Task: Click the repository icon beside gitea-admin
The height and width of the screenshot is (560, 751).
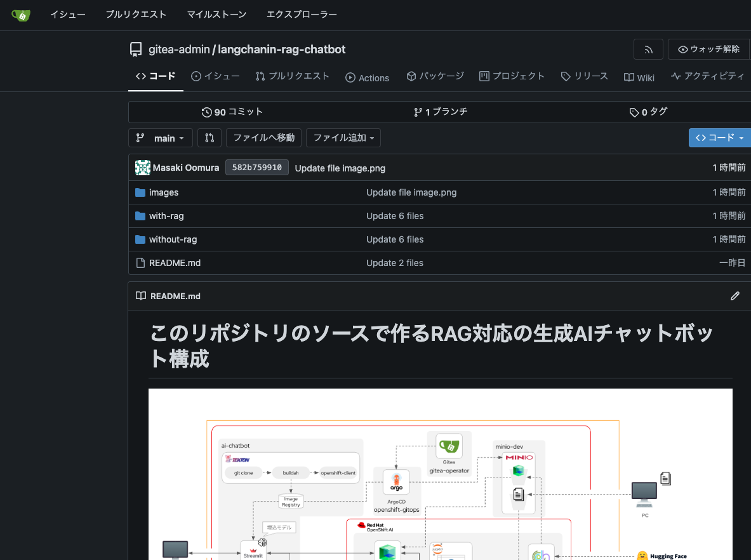Action: [136, 50]
